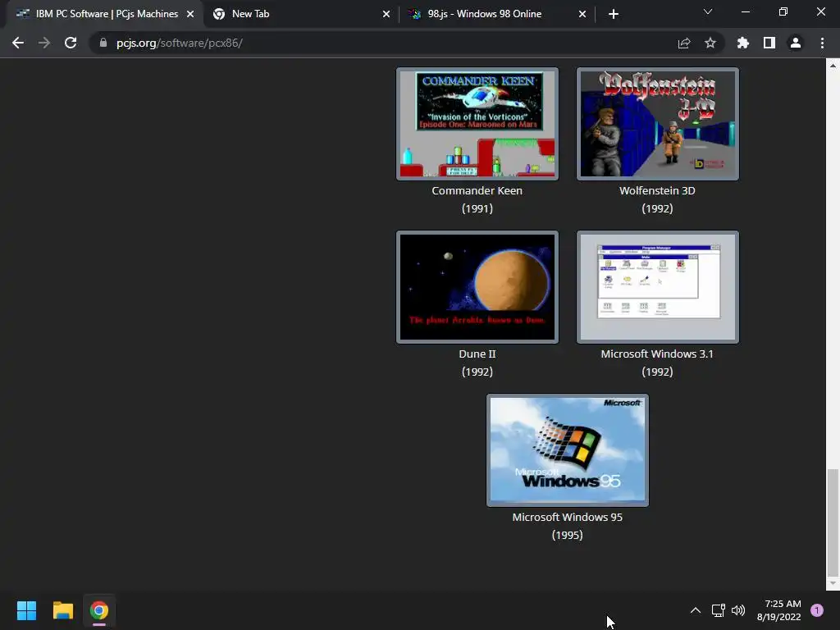Close the IBM PC Software tab

(x=190, y=14)
